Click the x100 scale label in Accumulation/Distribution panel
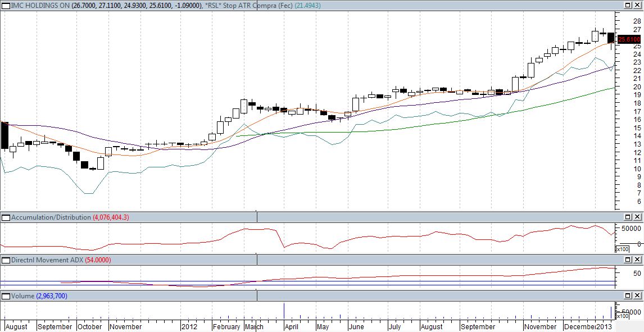 click(x=623, y=249)
